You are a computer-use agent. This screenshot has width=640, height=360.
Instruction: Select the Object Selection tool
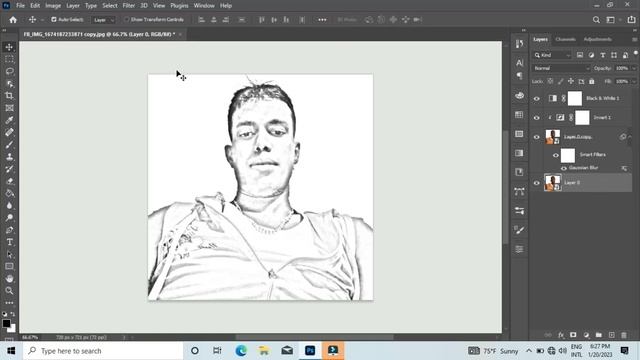(9, 84)
